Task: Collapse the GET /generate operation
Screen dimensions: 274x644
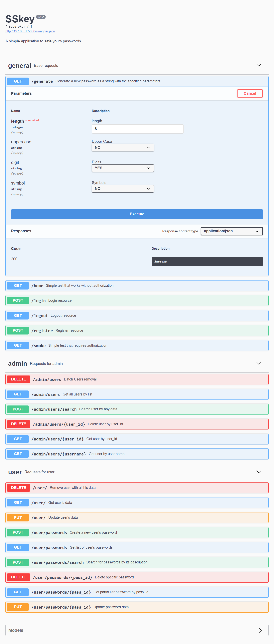Action: click(137, 81)
